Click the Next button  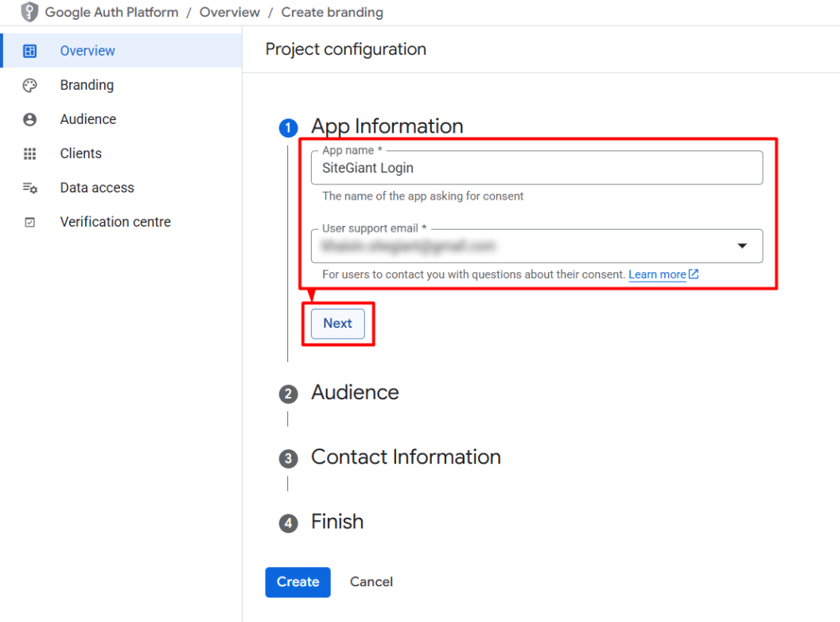pos(338,324)
